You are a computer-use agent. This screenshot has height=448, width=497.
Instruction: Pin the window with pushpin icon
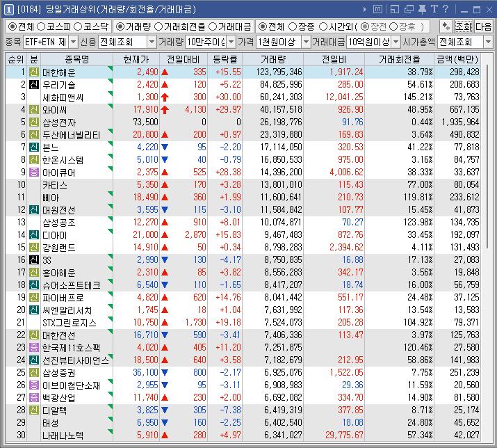point(422,10)
